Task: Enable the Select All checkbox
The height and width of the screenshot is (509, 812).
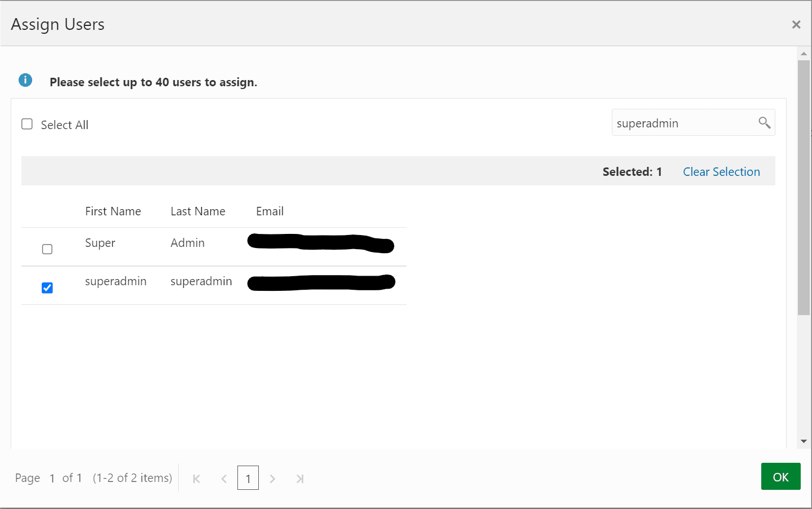Action: tap(27, 123)
